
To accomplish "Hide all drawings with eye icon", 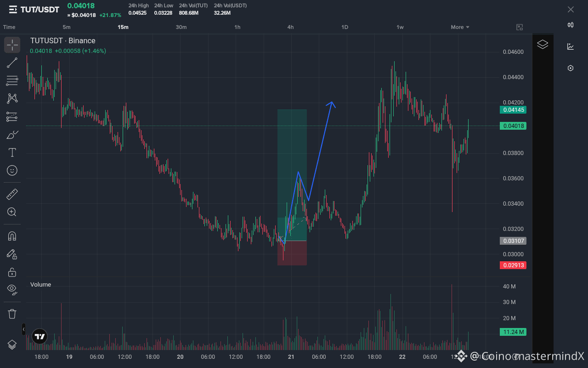I will 12,289.
